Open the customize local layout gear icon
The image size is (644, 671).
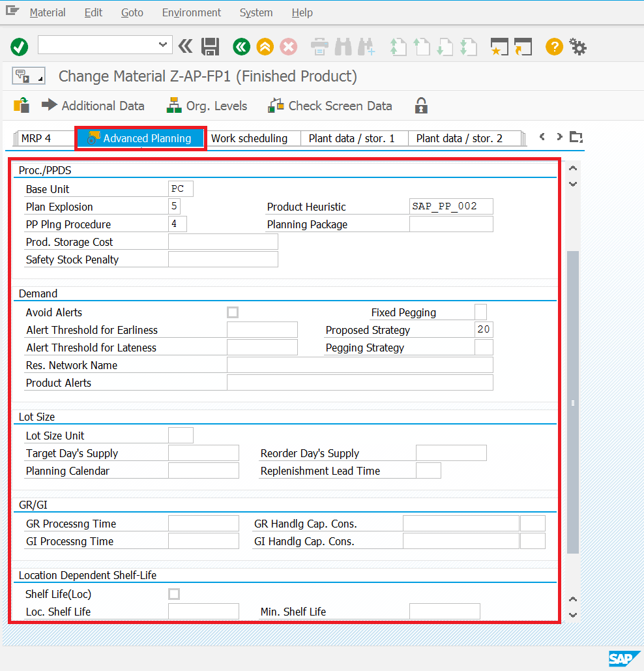tap(578, 46)
